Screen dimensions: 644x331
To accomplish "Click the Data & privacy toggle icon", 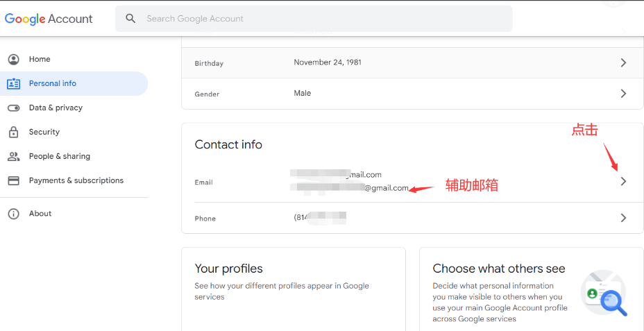I will pyautogui.click(x=13, y=108).
